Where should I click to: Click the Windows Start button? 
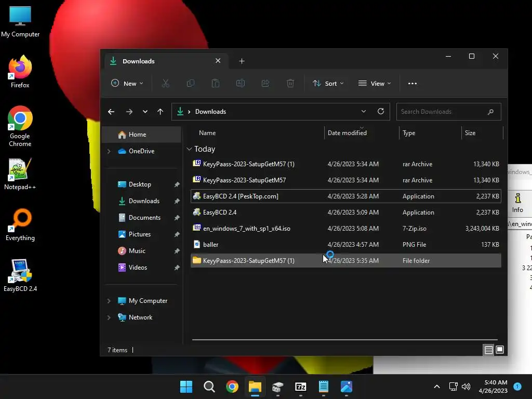[x=186, y=387]
